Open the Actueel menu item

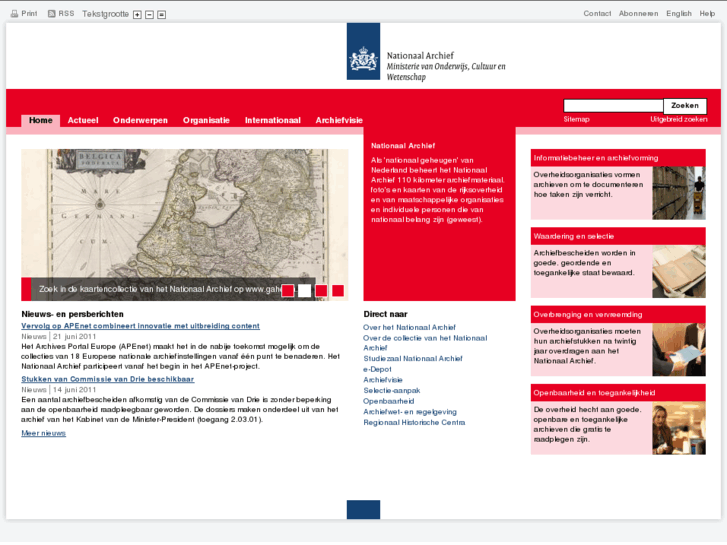(x=83, y=121)
